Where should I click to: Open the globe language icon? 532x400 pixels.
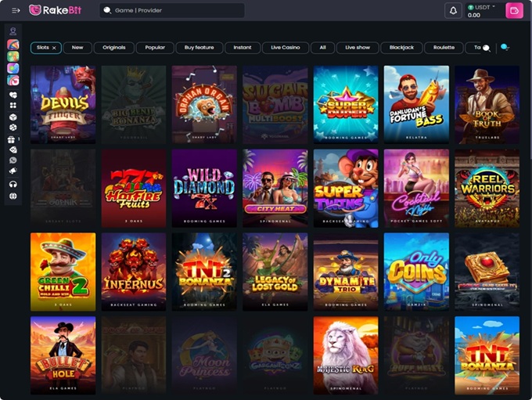pos(13,196)
